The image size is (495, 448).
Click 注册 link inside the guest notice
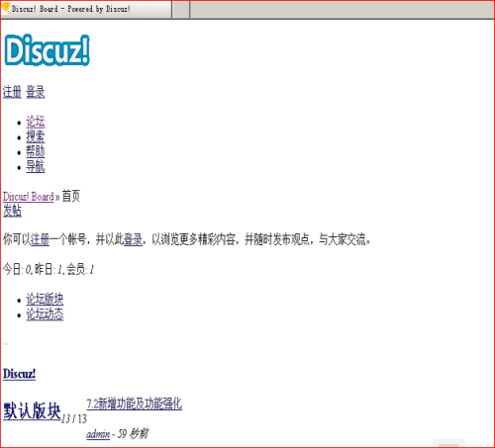click(x=40, y=239)
